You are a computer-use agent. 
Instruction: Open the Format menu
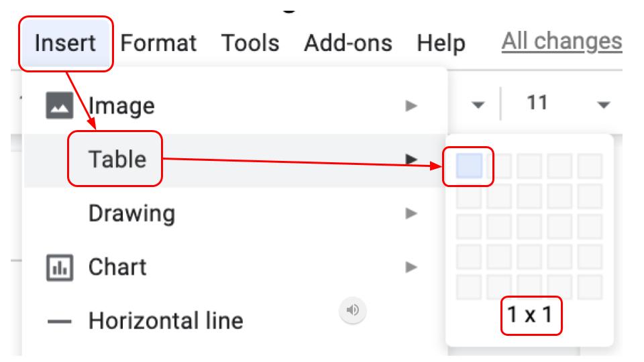point(158,43)
